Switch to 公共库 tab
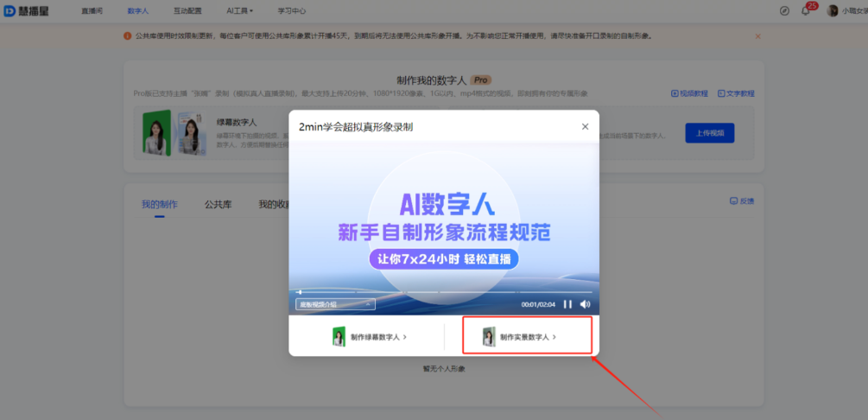This screenshot has width=868, height=420. coord(219,205)
